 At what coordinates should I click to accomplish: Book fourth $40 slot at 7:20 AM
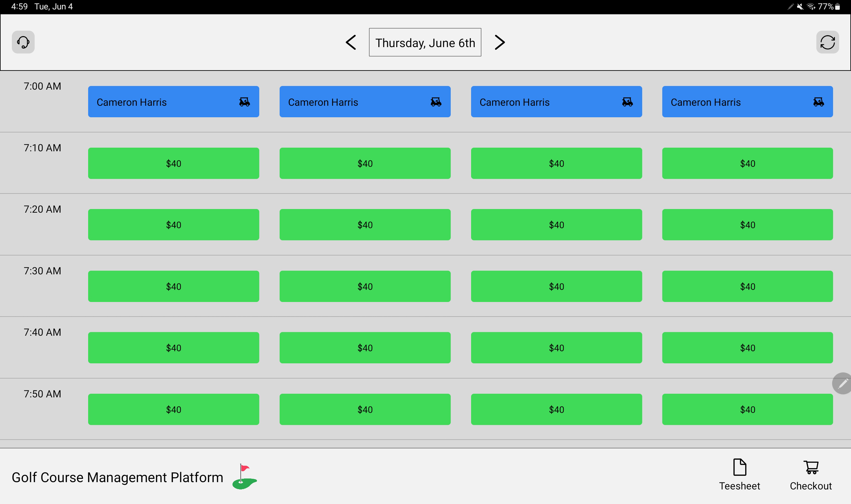[x=748, y=225]
